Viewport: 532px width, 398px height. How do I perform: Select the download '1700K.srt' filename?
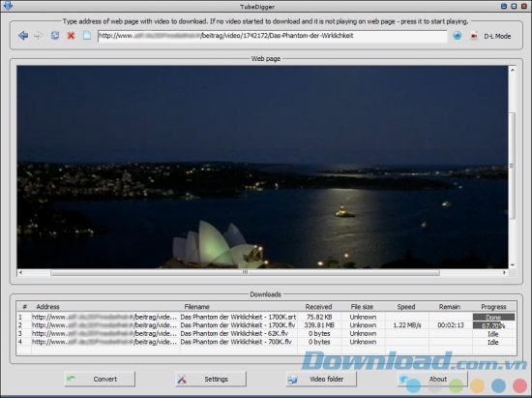tap(238, 317)
